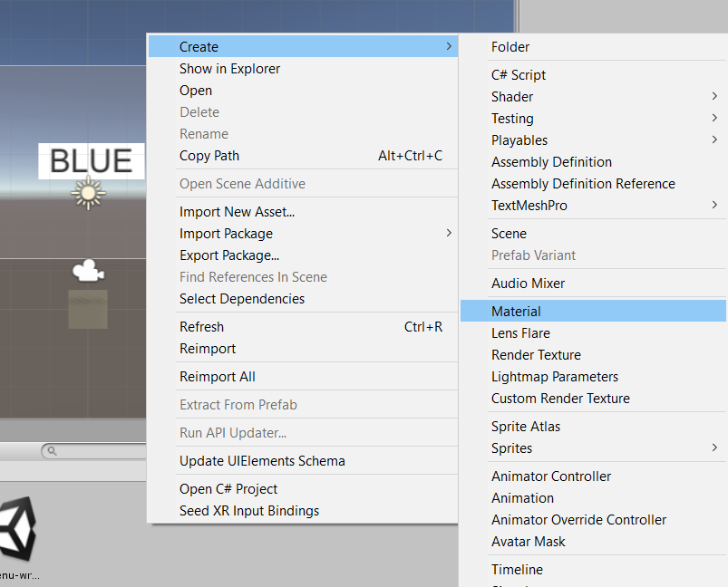Image resolution: width=728 pixels, height=587 pixels.
Task: Select C# Script menu entry
Action: (519, 75)
